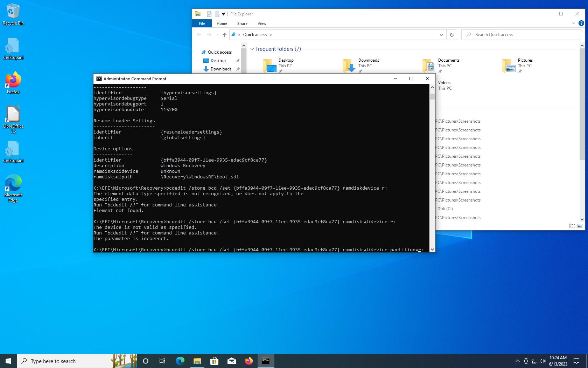Switch to the details view layout
Image resolution: width=588 pixels, height=368 pixels.
coord(572,226)
